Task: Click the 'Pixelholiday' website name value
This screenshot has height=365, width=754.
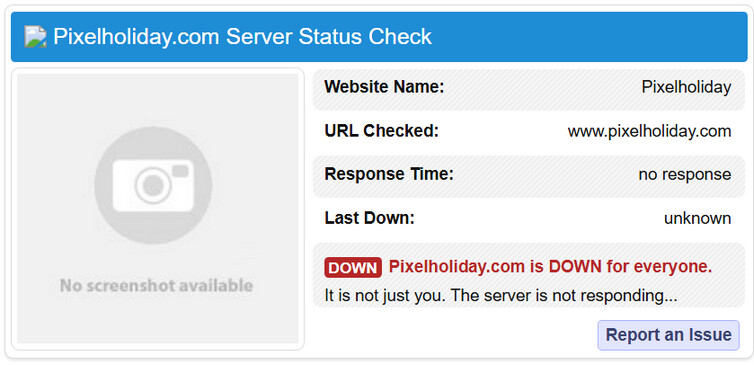Action: click(686, 87)
